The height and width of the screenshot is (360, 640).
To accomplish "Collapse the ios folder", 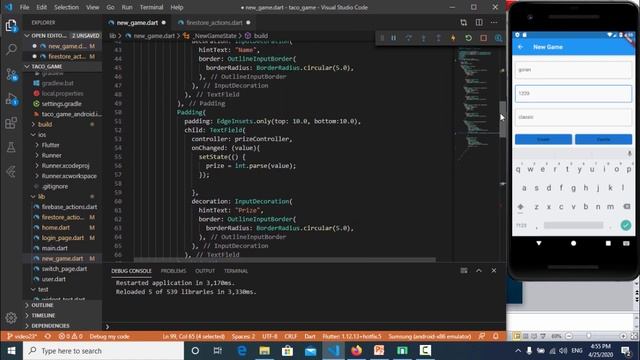I will (62, 135).
